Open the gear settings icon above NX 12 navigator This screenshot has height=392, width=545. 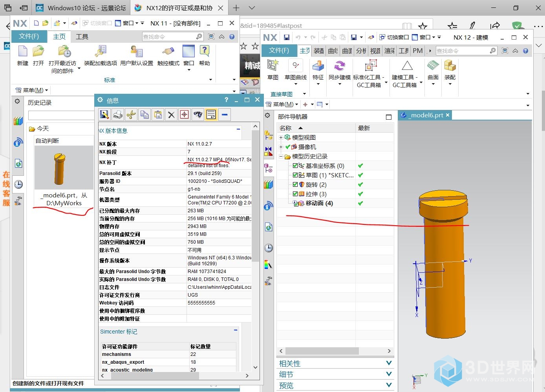pyautogui.click(x=267, y=115)
